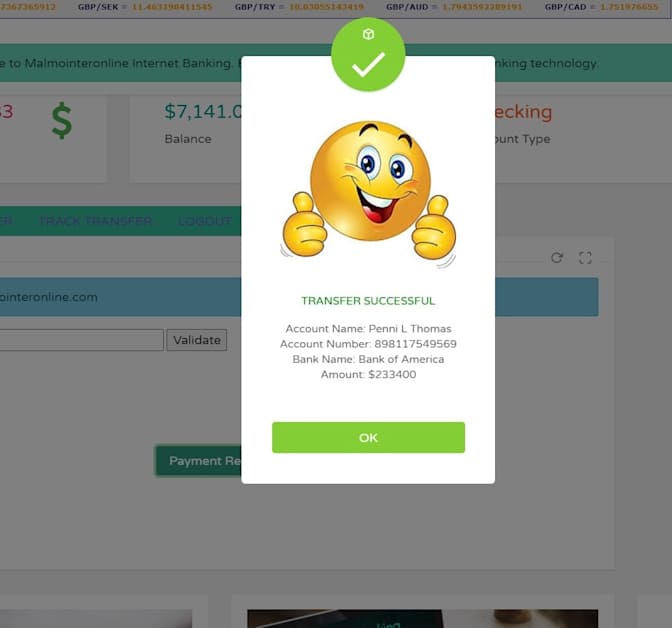Click the green OK button
Viewport: 672px width, 628px height.
tap(368, 437)
